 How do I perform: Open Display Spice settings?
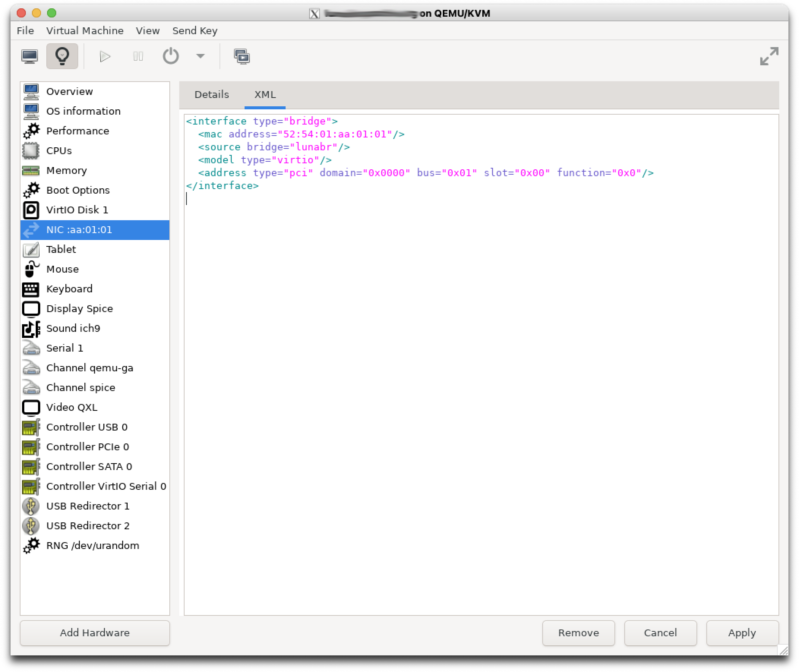[x=95, y=309]
